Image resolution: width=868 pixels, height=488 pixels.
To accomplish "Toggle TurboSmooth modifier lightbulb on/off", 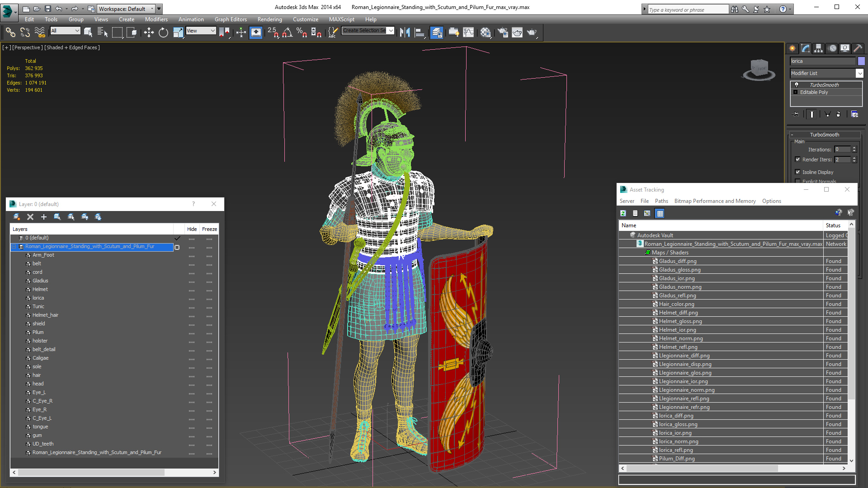I will point(797,85).
